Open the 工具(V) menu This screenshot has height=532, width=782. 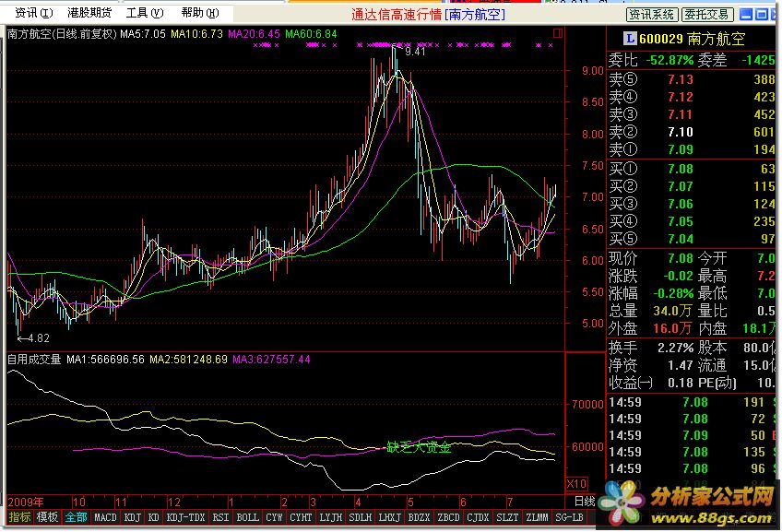(x=145, y=13)
